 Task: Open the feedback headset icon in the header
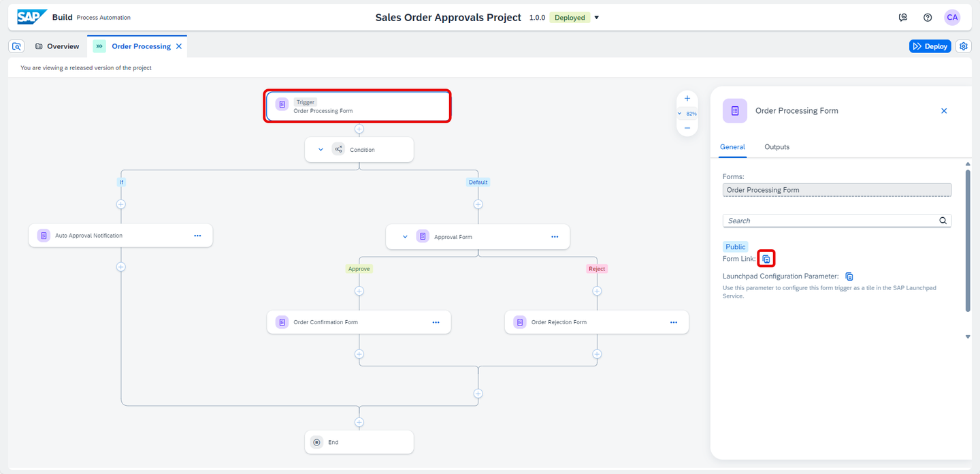pos(903,18)
